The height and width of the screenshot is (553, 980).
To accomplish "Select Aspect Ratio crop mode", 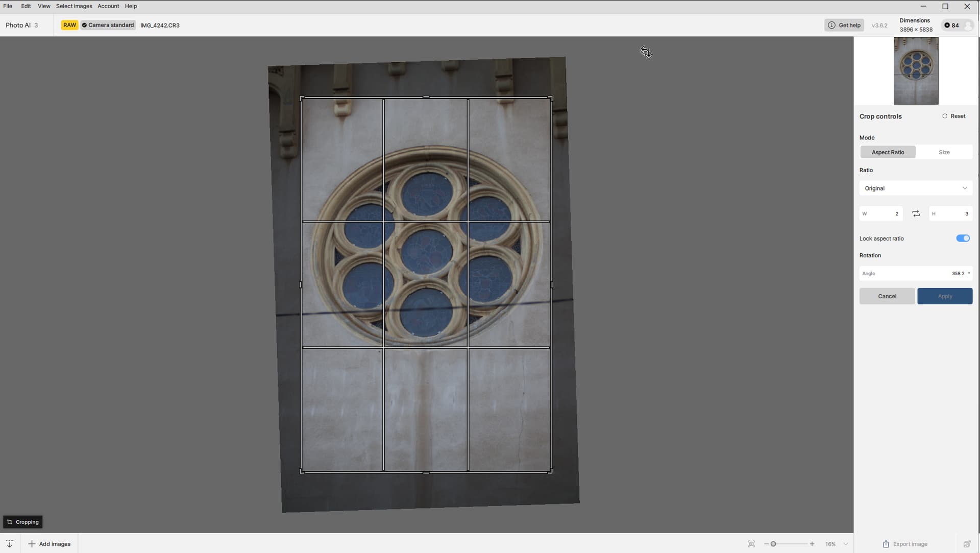I will (888, 152).
